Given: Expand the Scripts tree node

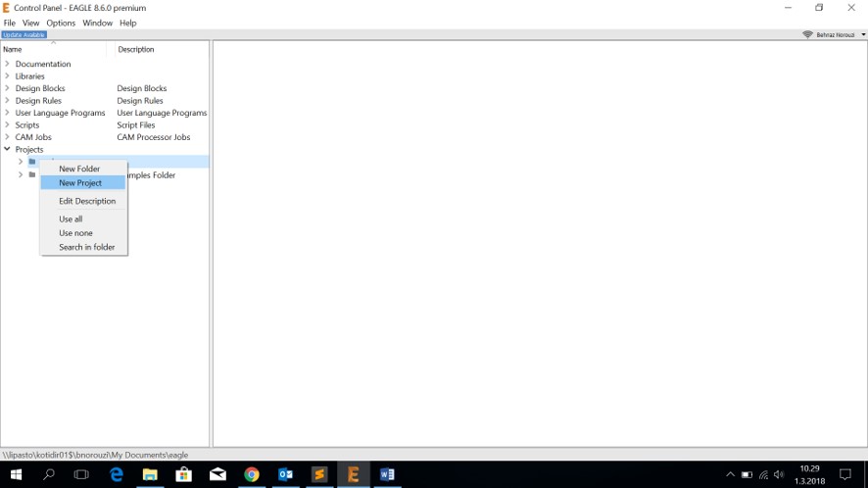Looking at the screenshot, I should (7, 124).
